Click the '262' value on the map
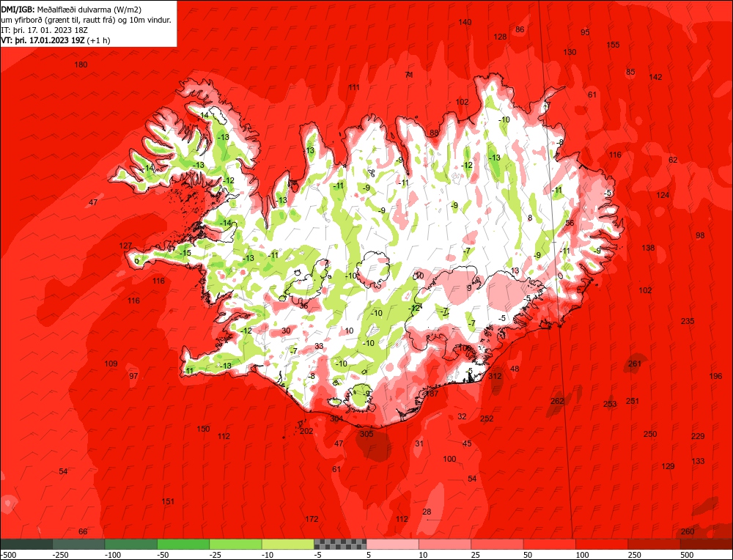733x560 pixels. (557, 401)
